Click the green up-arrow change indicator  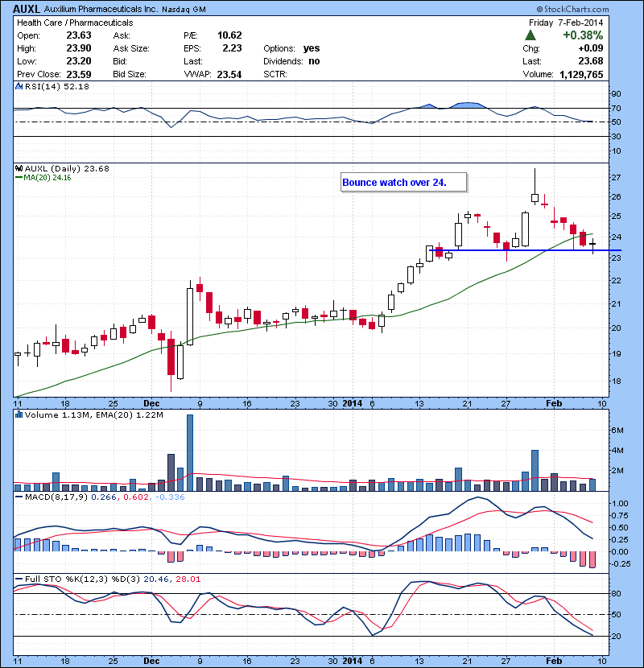tap(530, 35)
